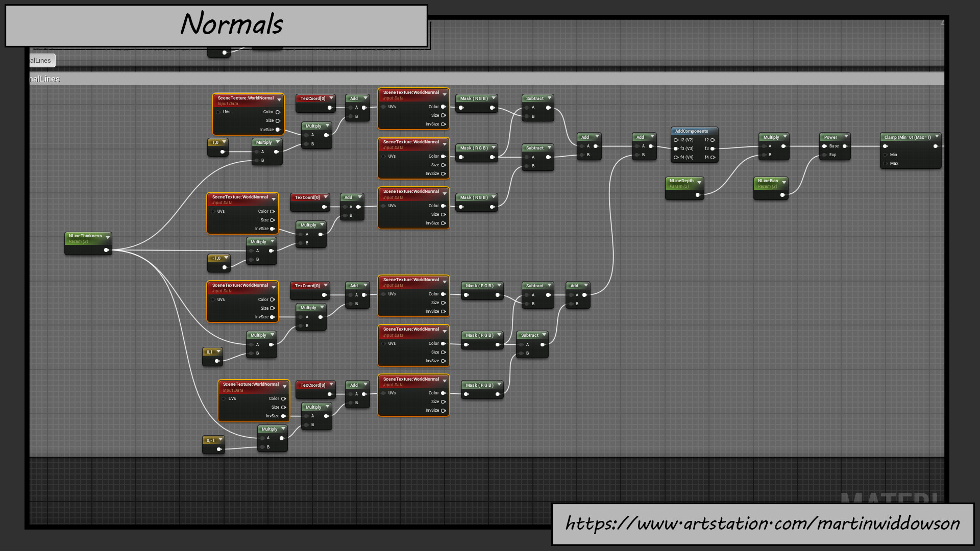The image size is (980, 551).
Task: Click the AddComponents f4 (V4) input pin
Action: point(676,157)
